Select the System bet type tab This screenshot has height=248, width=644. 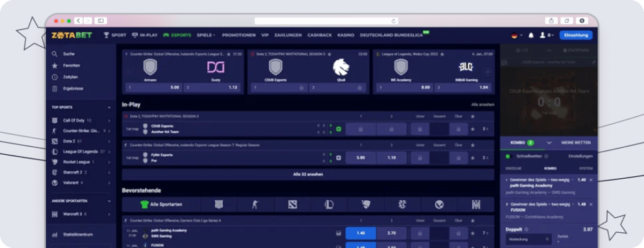coord(586,169)
